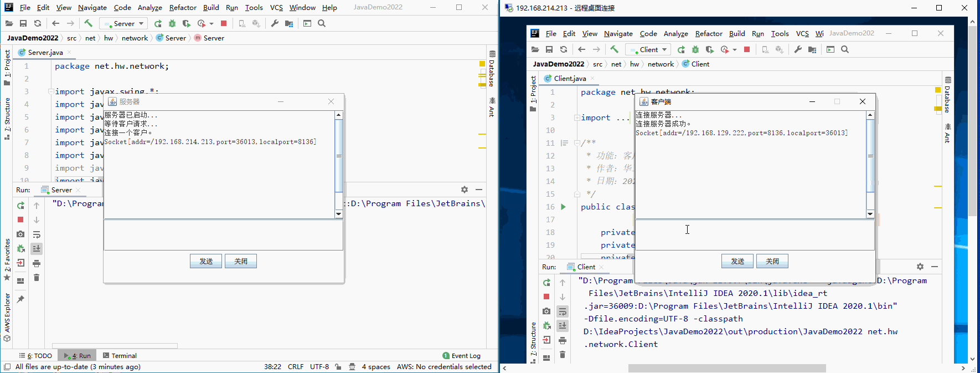Screen dimensions: 980x373
Task: Open File menu in left IDE window
Action: pos(25,8)
